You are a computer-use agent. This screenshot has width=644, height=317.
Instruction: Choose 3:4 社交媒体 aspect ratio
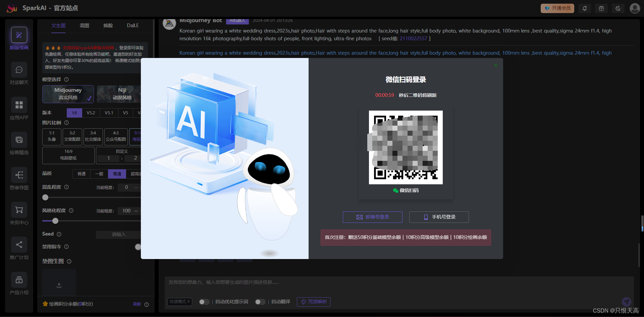93,137
